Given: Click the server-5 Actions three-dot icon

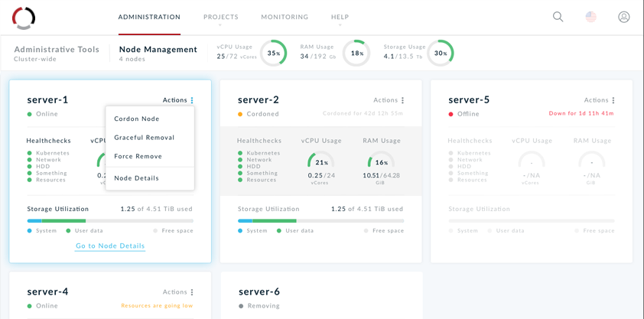Looking at the screenshot, I should tap(613, 100).
